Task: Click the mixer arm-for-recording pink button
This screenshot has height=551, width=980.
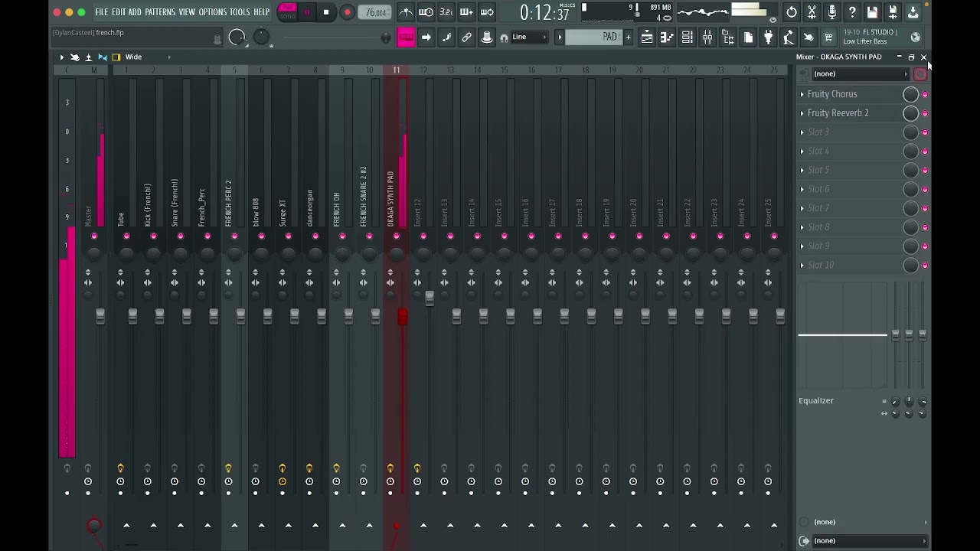Action: (x=920, y=74)
